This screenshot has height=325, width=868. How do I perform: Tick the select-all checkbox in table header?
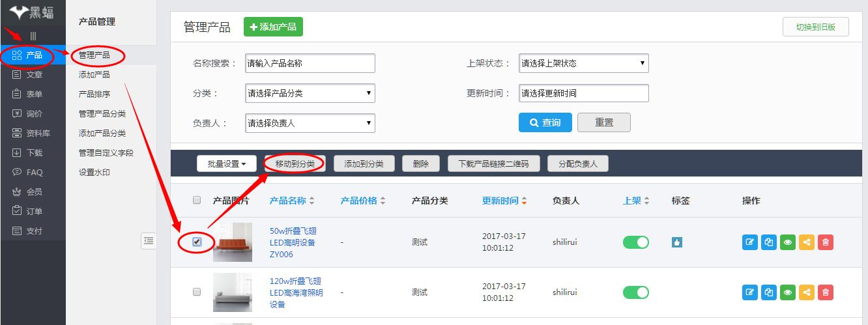pos(197,201)
